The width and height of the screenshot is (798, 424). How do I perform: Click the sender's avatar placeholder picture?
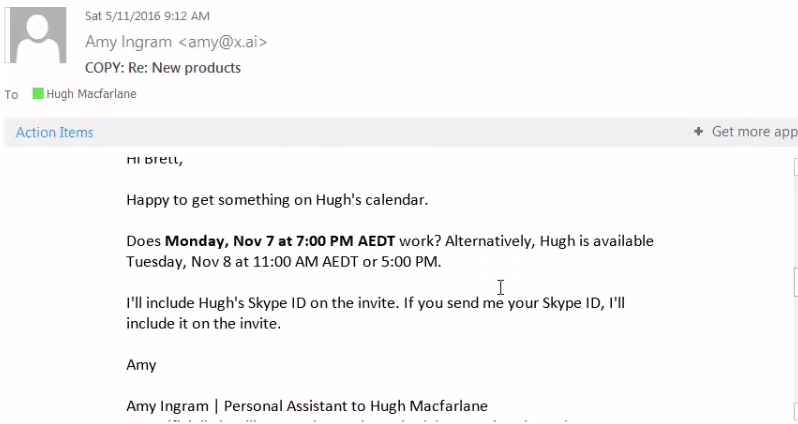pyautogui.click(x=37, y=34)
